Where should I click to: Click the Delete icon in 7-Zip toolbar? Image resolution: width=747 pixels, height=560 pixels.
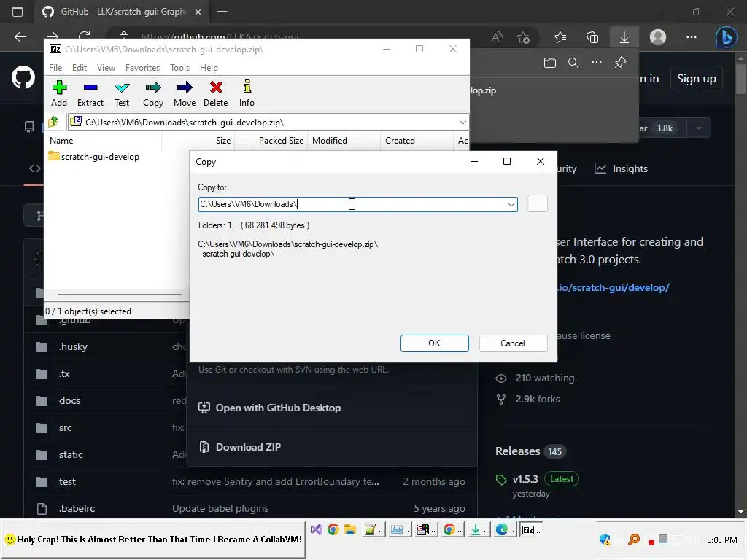pyautogui.click(x=216, y=93)
